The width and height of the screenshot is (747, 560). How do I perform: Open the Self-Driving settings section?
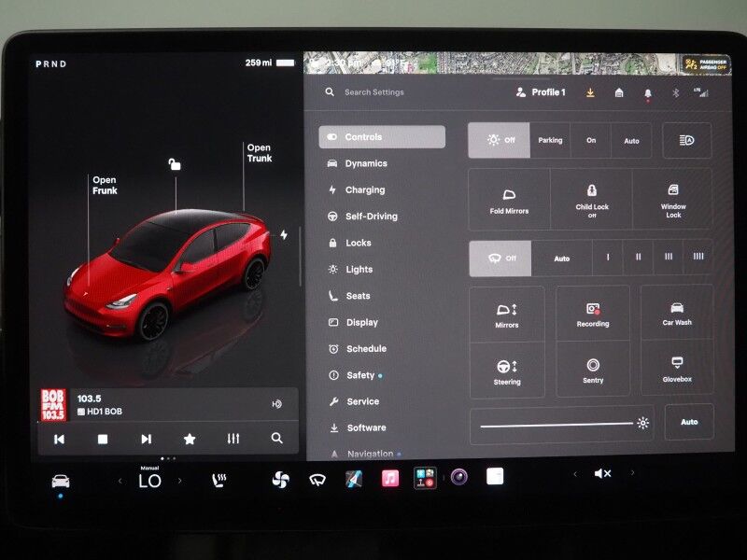point(362,217)
